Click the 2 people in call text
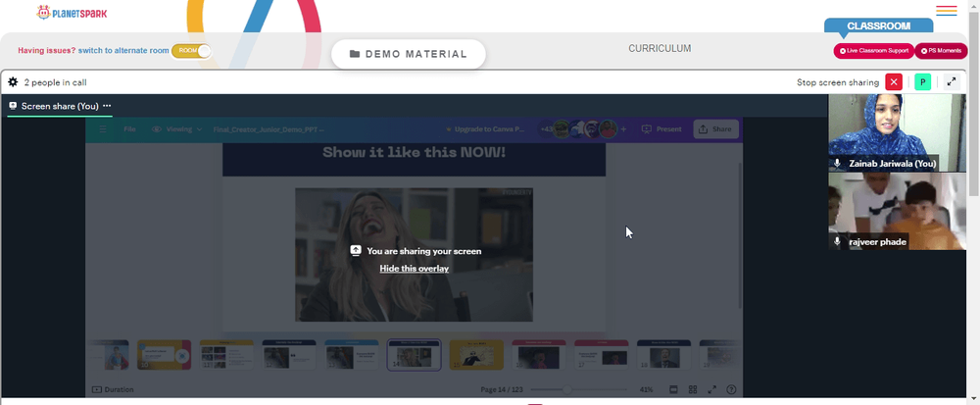The width and height of the screenshot is (980, 405). tap(55, 82)
